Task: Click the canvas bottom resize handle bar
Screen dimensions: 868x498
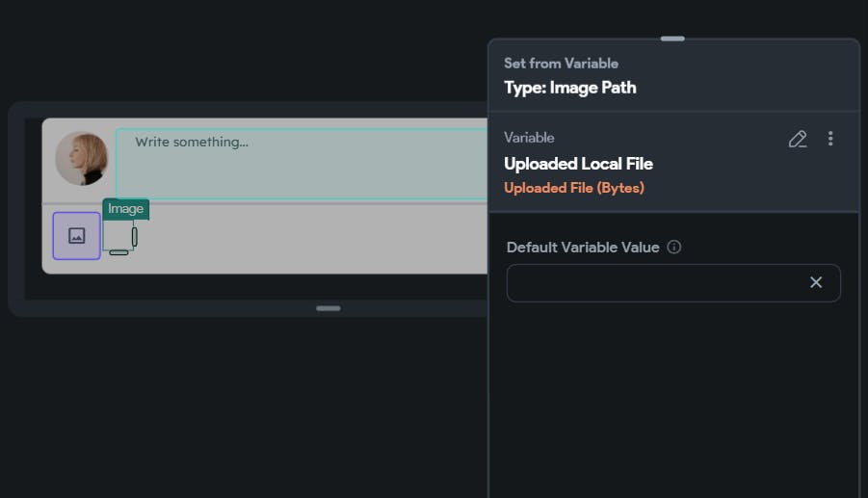Action: click(x=329, y=308)
